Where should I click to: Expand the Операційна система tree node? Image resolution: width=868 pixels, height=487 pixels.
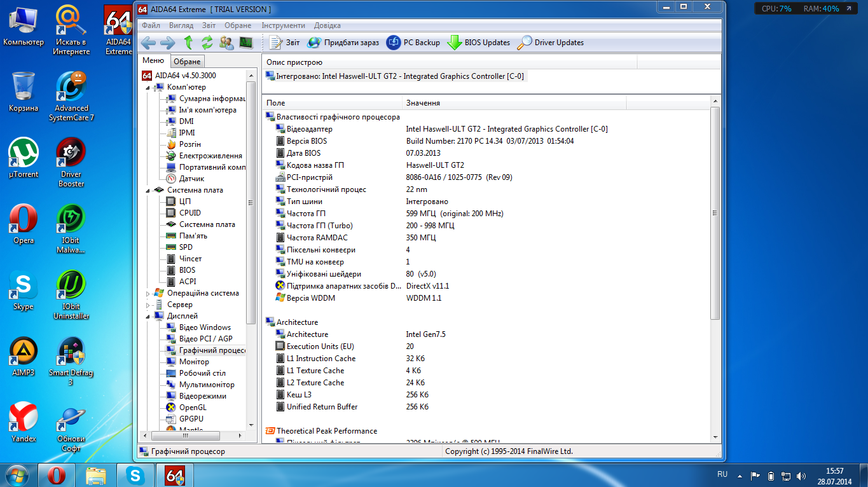(149, 294)
